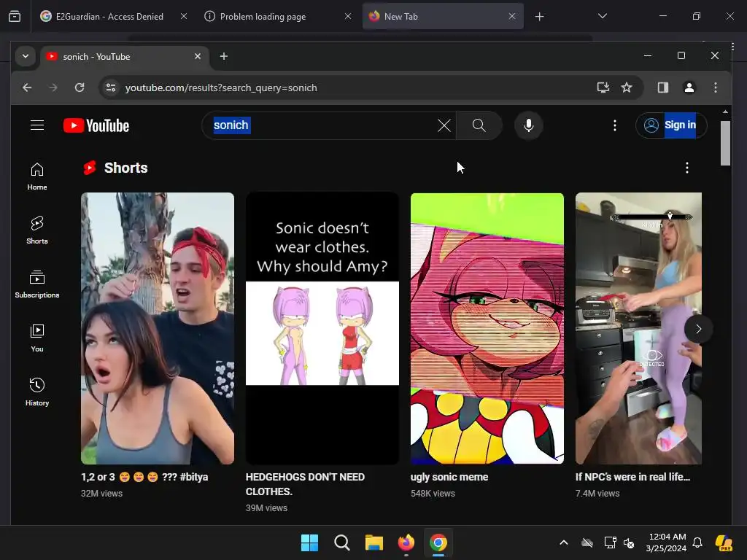
Task: Select the 'sonich - YouTube' tab
Action: click(x=125, y=57)
